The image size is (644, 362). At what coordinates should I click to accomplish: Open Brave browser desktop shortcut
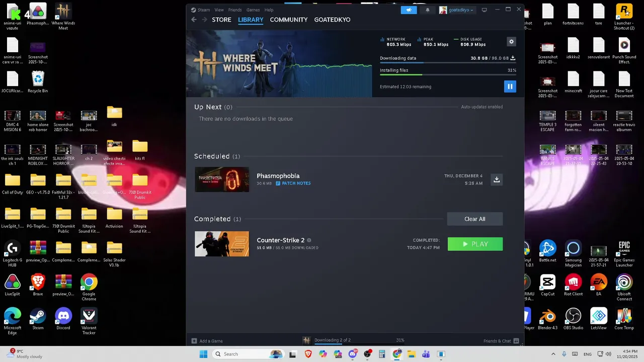(38, 285)
